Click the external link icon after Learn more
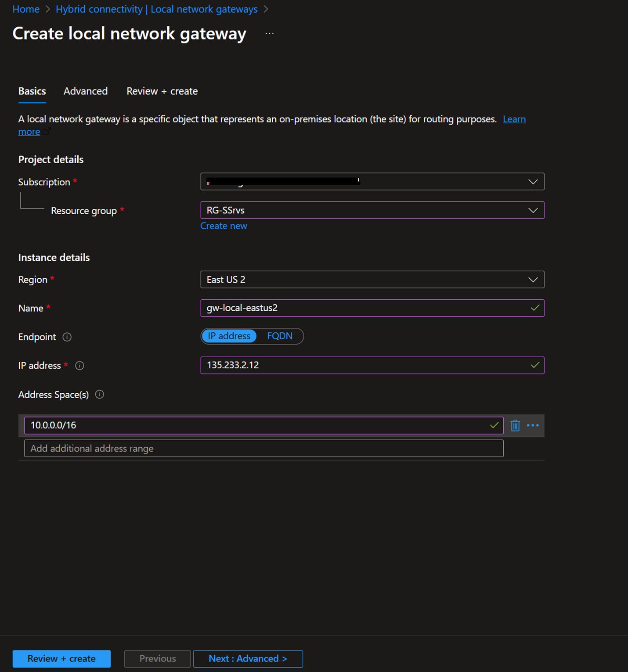 pyautogui.click(x=47, y=132)
